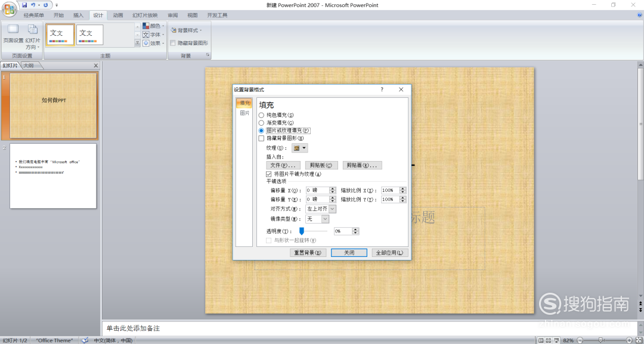The width and height of the screenshot is (644, 344).
Task: Select slide 1 thumbnail 如何做PPT
Action: (x=54, y=106)
